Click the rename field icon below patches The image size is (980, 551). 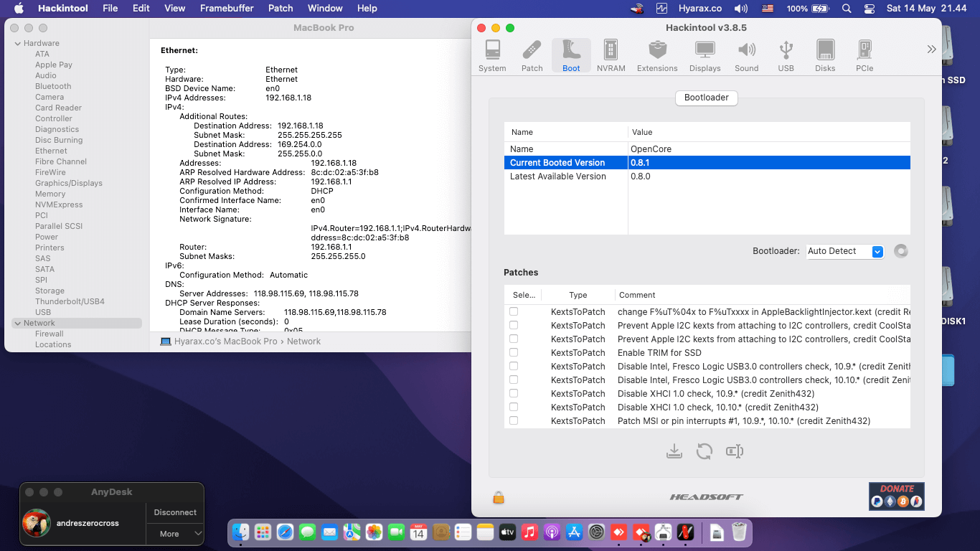734,451
